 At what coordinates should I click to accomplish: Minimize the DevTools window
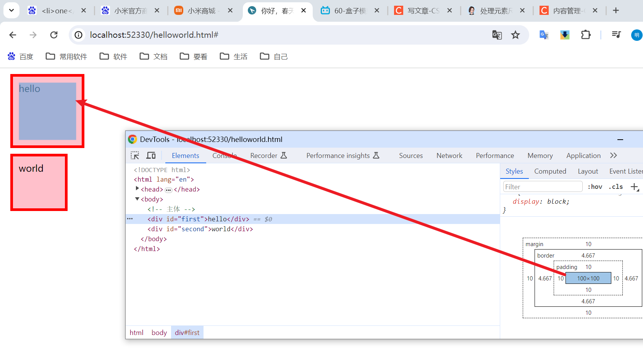620,140
